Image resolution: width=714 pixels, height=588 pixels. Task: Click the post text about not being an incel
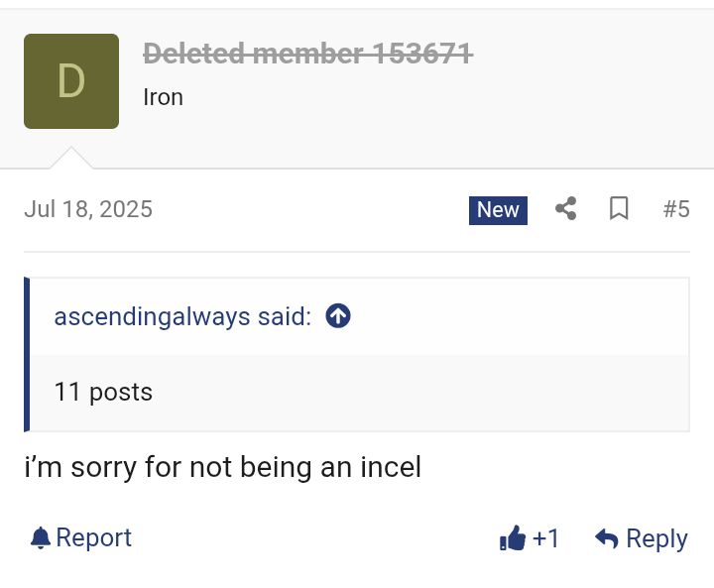(x=223, y=467)
